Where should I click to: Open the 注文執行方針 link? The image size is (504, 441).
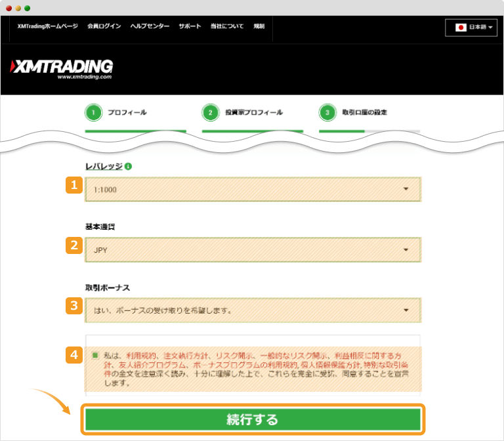click(x=186, y=356)
